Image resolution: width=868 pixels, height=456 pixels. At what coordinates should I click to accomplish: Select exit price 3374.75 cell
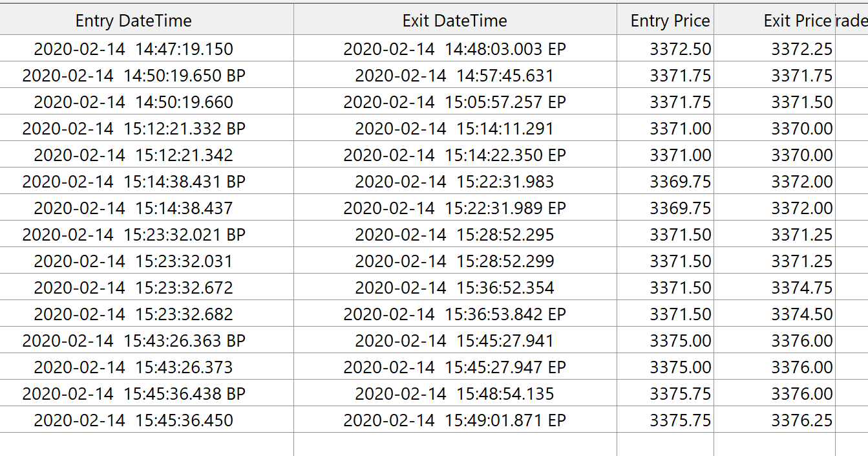pyautogui.click(x=801, y=288)
